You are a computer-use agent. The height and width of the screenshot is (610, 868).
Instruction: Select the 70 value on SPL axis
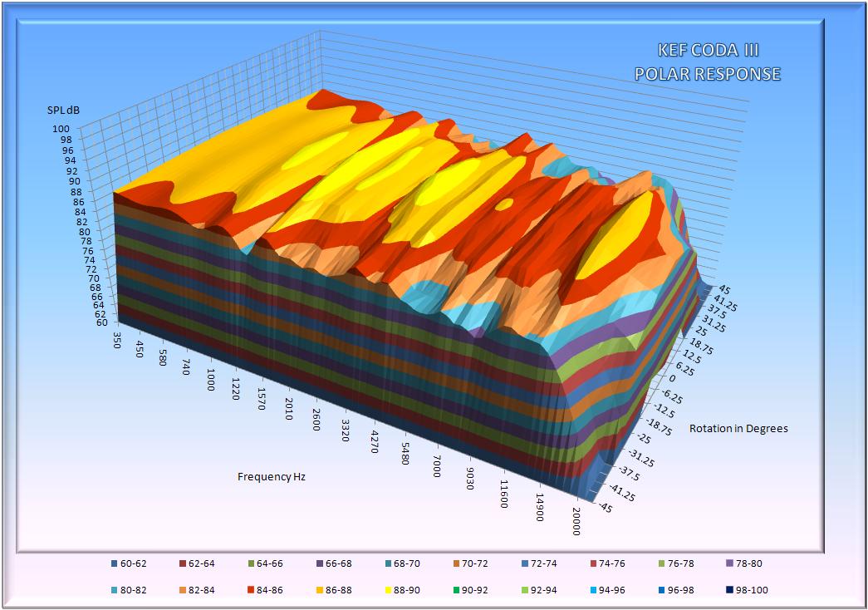point(94,278)
